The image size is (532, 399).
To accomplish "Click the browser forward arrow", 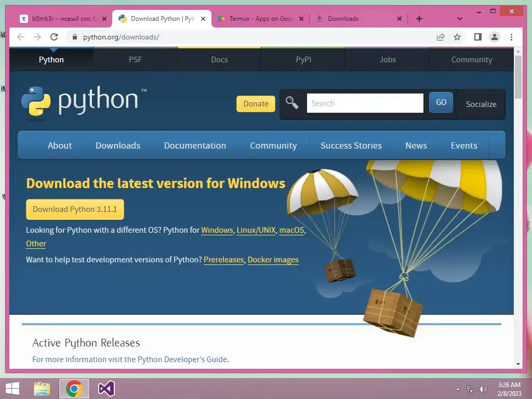I will 37,37.
